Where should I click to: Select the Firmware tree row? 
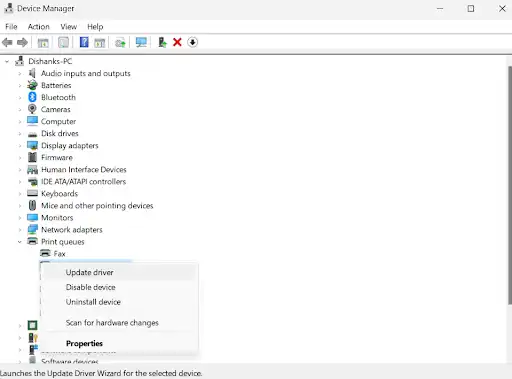57,157
